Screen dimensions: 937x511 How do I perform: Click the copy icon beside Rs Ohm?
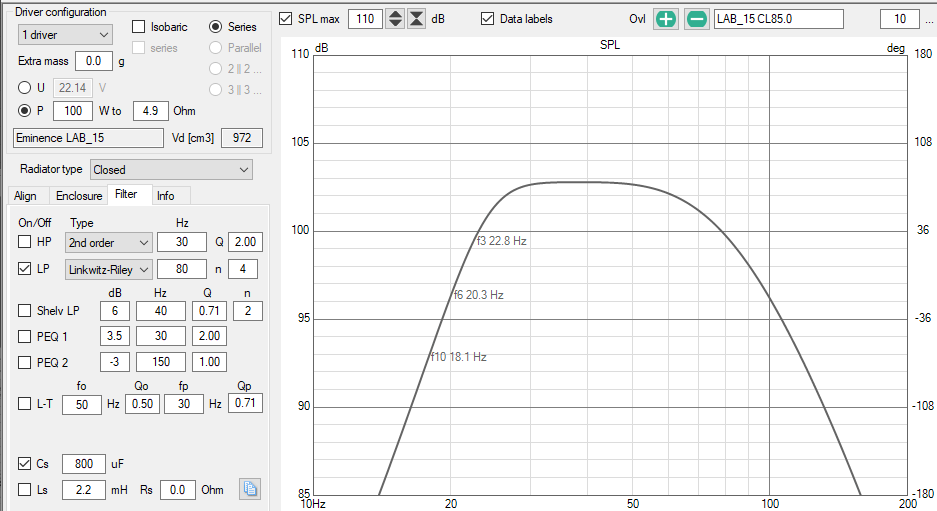coord(250,489)
